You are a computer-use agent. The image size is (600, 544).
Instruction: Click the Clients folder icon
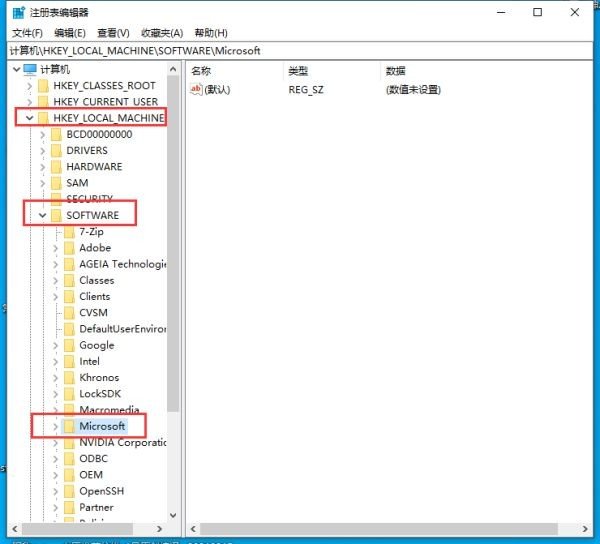click(70, 296)
